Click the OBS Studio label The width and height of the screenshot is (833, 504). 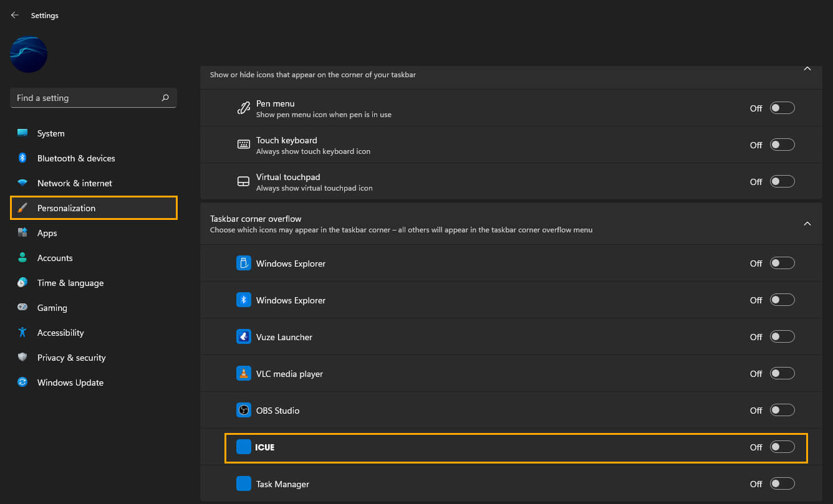click(x=277, y=411)
